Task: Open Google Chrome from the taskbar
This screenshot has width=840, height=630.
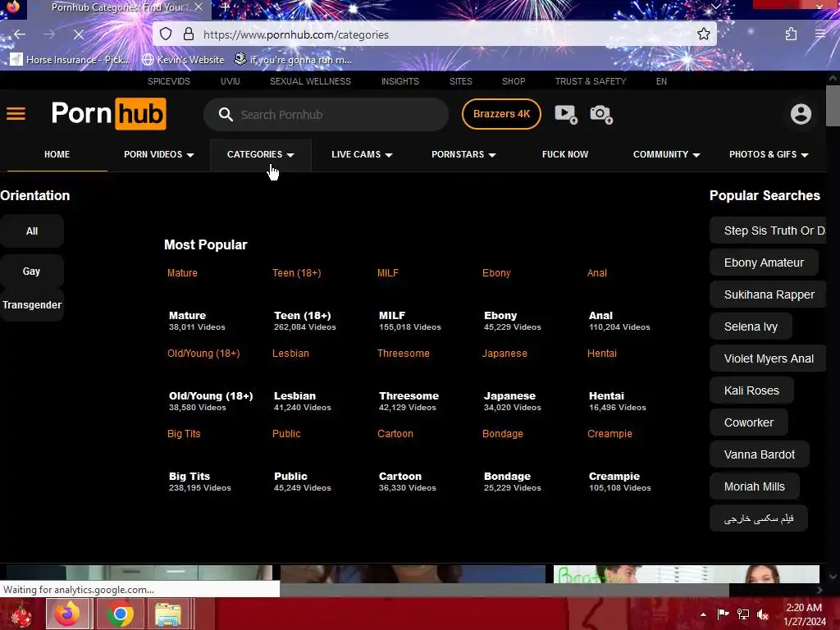Action: [121, 614]
